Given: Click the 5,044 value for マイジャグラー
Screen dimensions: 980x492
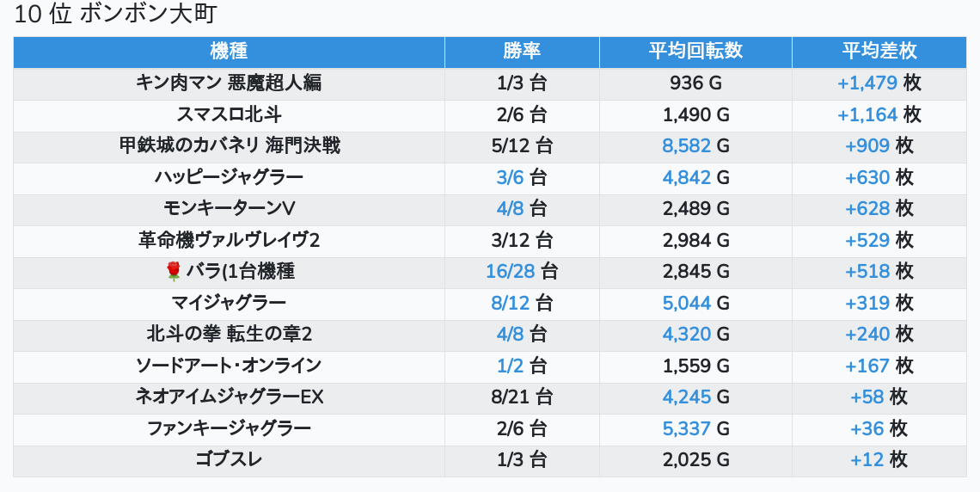Looking at the screenshot, I should (x=686, y=303).
